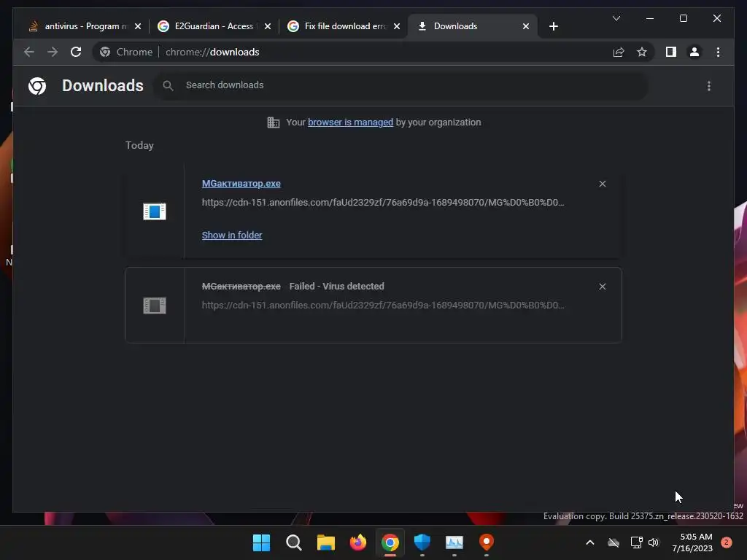The height and width of the screenshot is (560, 747).
Task: Click the Chrome logo beside Downloads heading
Action: (37, 86)
